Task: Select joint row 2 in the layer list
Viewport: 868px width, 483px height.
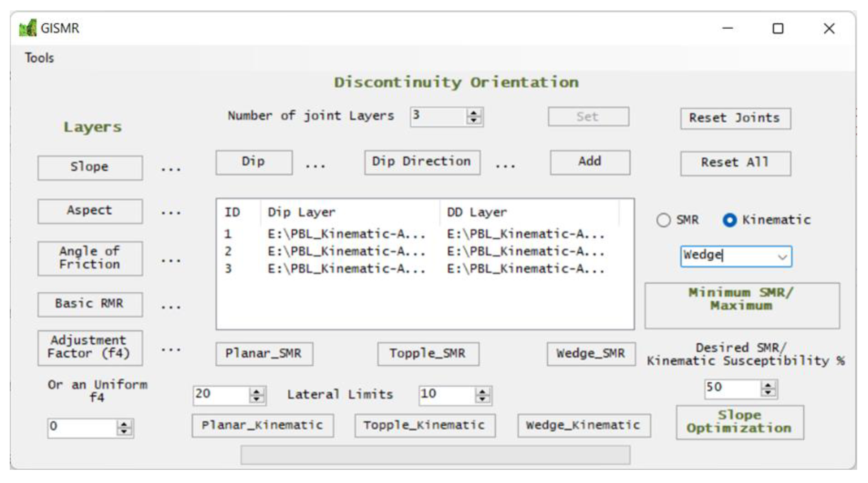Action: 346,252
